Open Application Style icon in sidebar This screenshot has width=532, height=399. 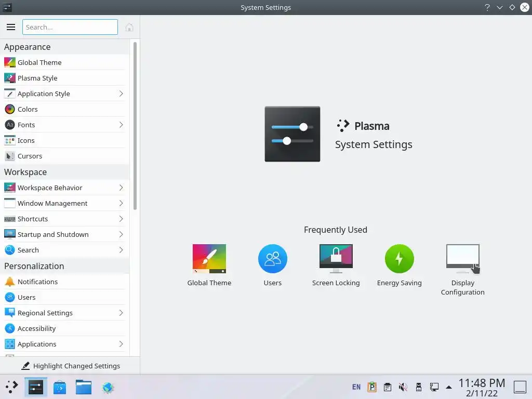pyautogui.click(x=10, y=94)
